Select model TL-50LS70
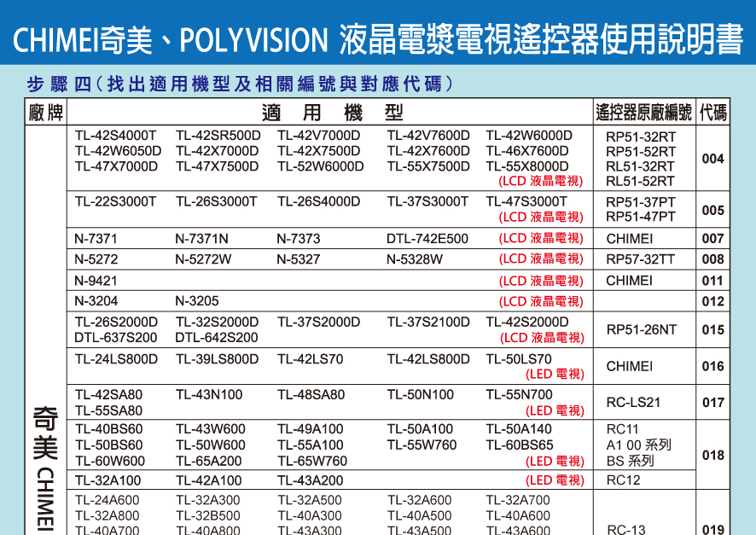Viewport: 756px width, 535px height. point(519,359)
